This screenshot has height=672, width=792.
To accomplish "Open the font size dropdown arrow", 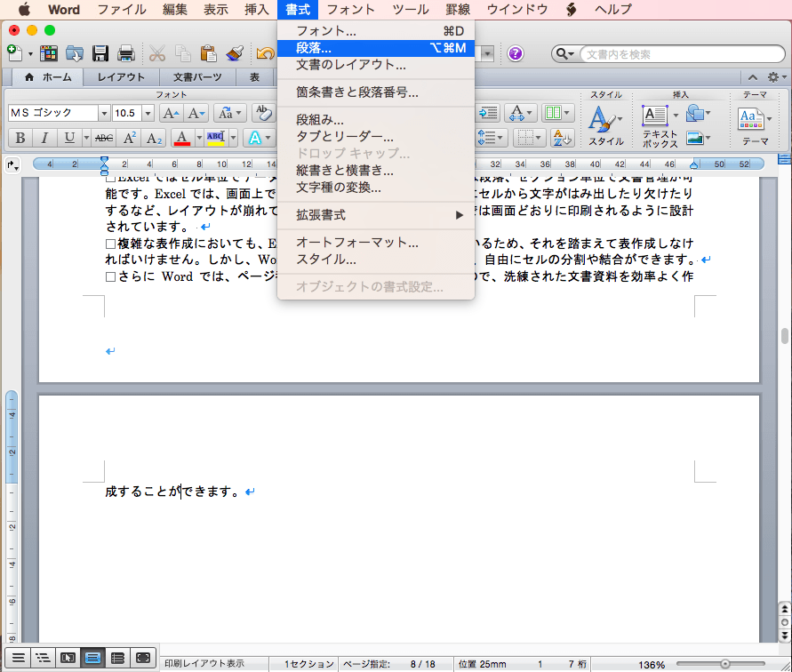I will coord(148,113).
